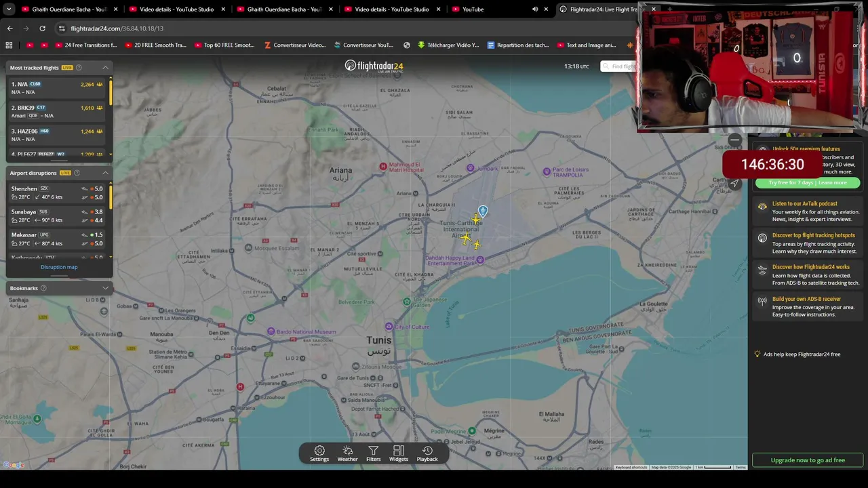Click the Keyboard shortcuts map link
Screen dimensions: 868x488
tap(631, 467)
